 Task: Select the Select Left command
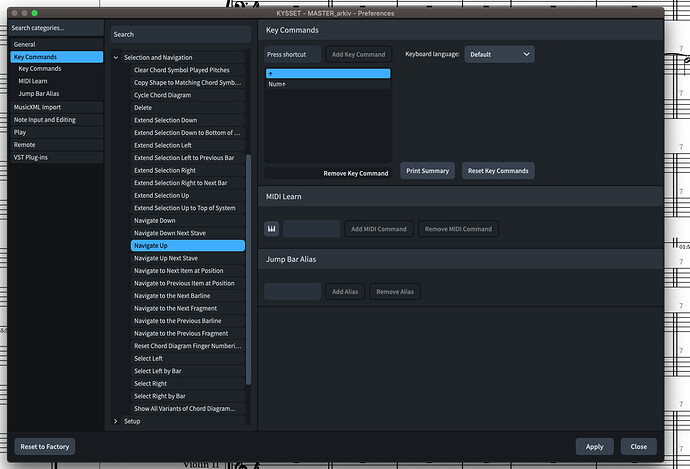(188, 359)
